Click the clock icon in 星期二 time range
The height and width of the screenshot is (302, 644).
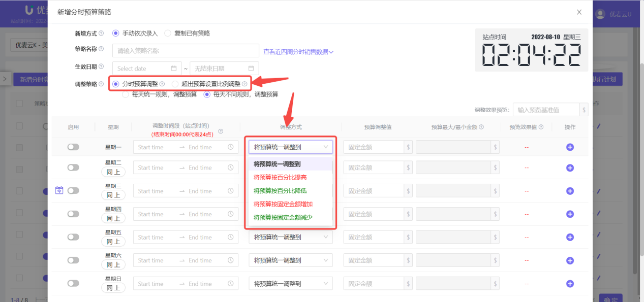pos(231,168)
